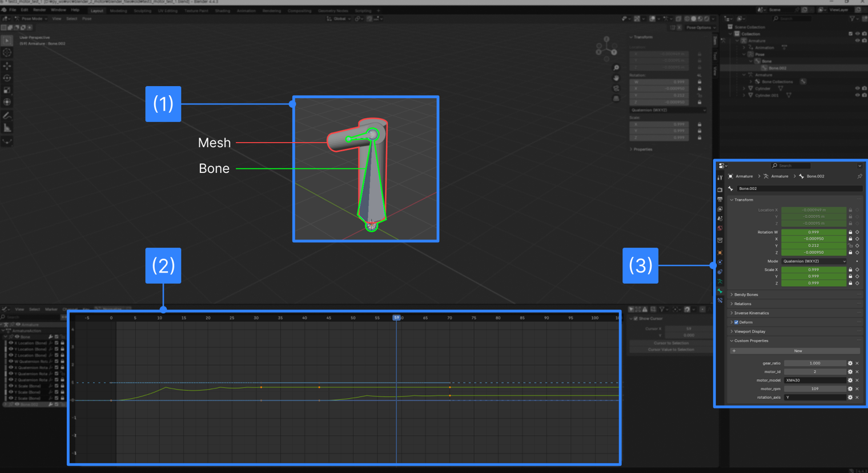868x473 pixels.
Task: Toggle the Show Cursor checkbox
Action: tap(636, 318)
